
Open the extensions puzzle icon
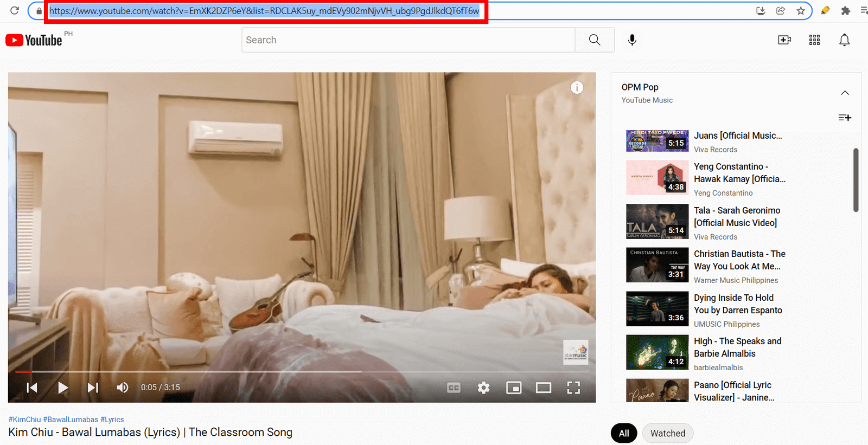(845, 11)
